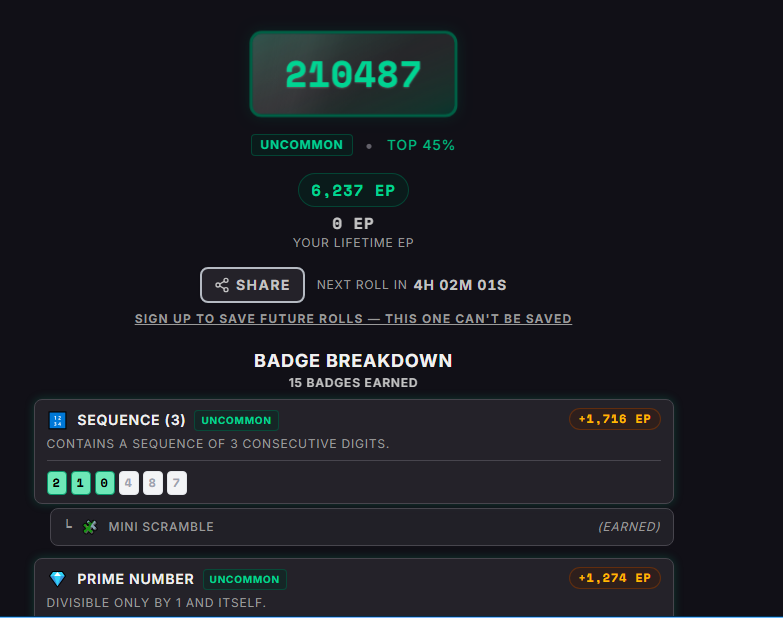This screenshot has width=783, height=618.
Task: Click the Prime Number diamond icon
Action: point(57,579)
